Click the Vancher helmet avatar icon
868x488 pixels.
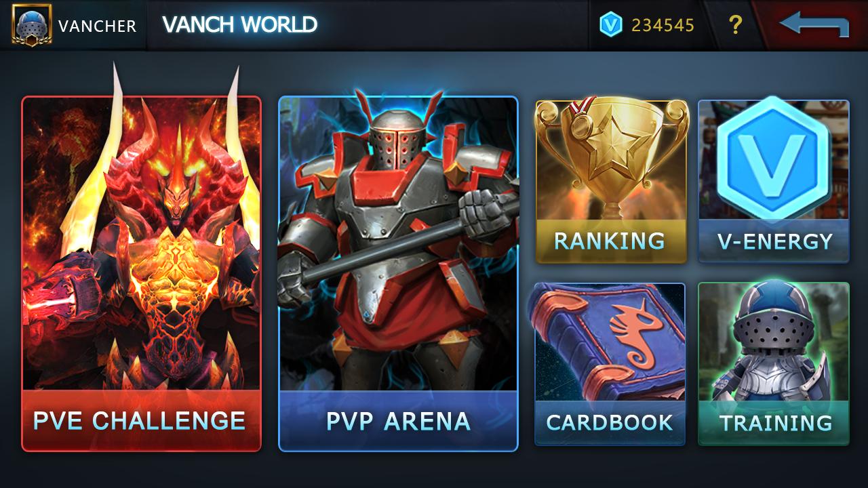click(x=26, y=25)
